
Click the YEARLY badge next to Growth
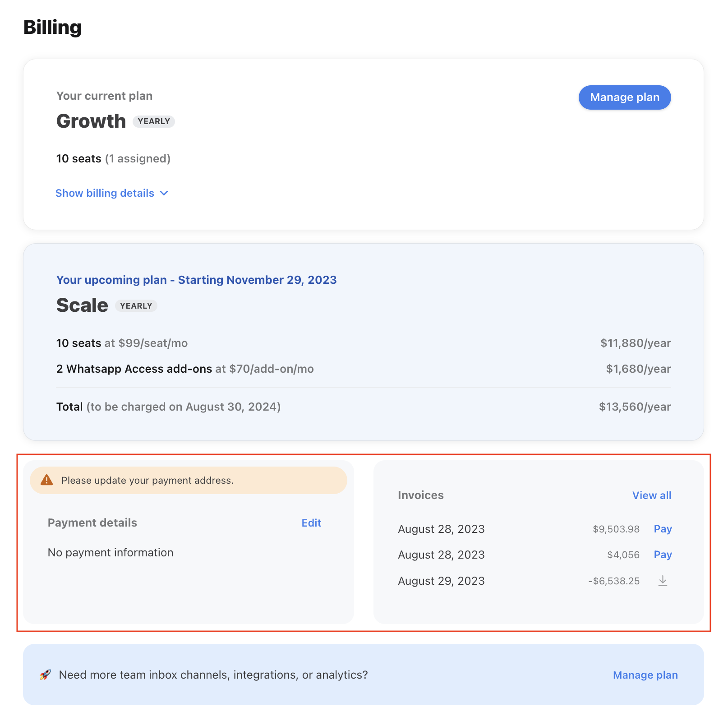point(154,121)
